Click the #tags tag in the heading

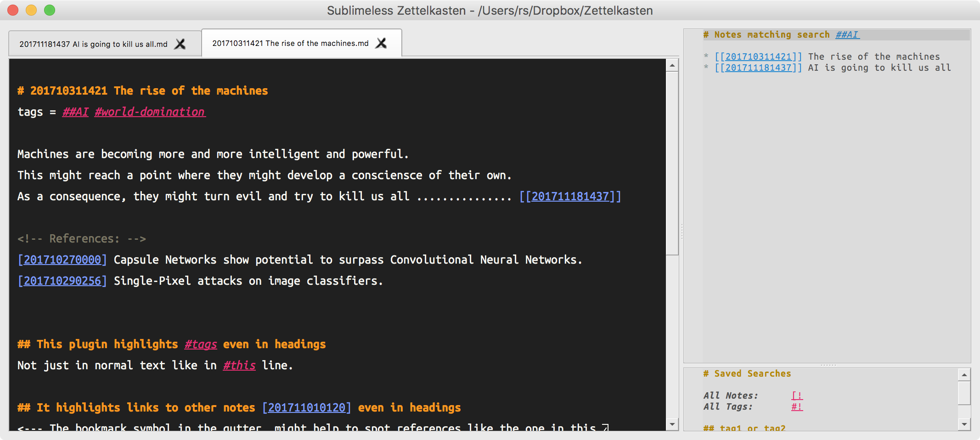(201, 344)
